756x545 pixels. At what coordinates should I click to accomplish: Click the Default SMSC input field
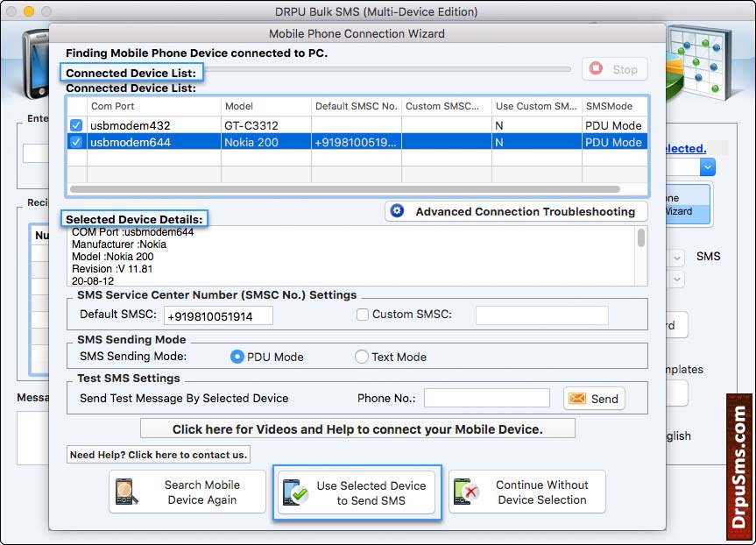pos(218,316)
